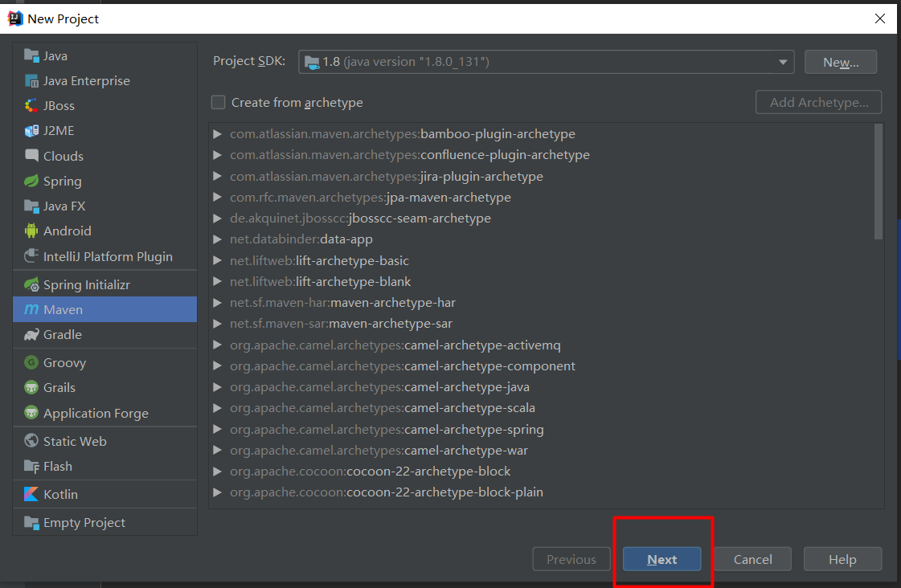901x588 pixels.
Task: Select Spring project type
Action: click(104, 181)
